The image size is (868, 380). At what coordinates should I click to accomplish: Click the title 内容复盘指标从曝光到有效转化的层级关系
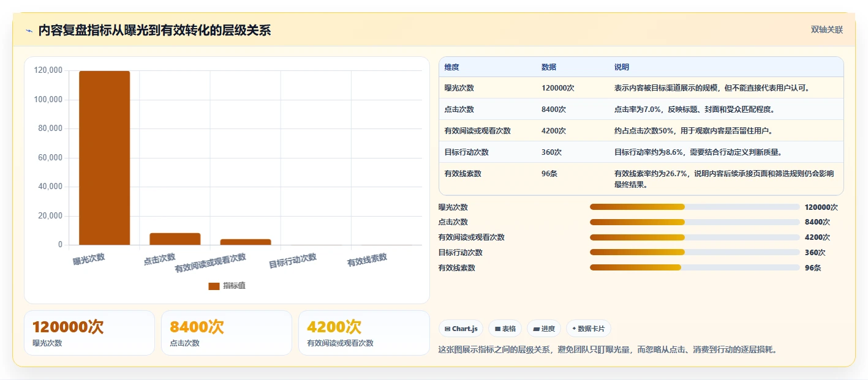click(x=154, y=31)
